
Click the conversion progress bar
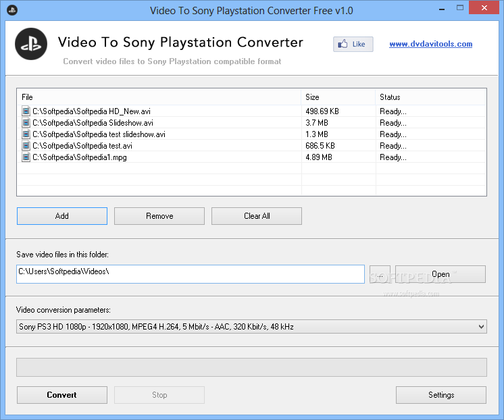tap(252, 367)
